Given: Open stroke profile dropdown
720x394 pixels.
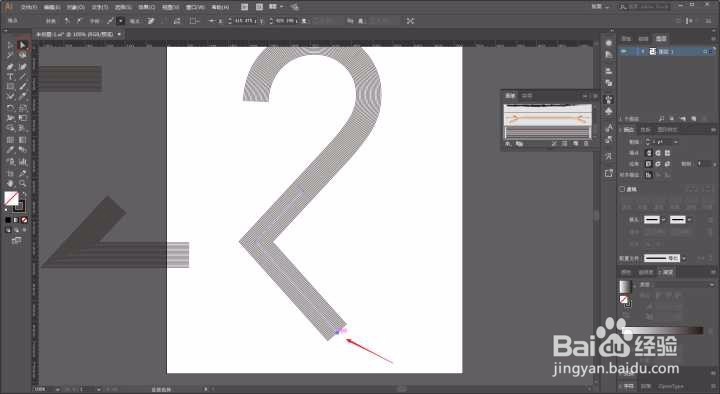Looking at the screenshot, I should pyautogui.click(x=684, y=259).
